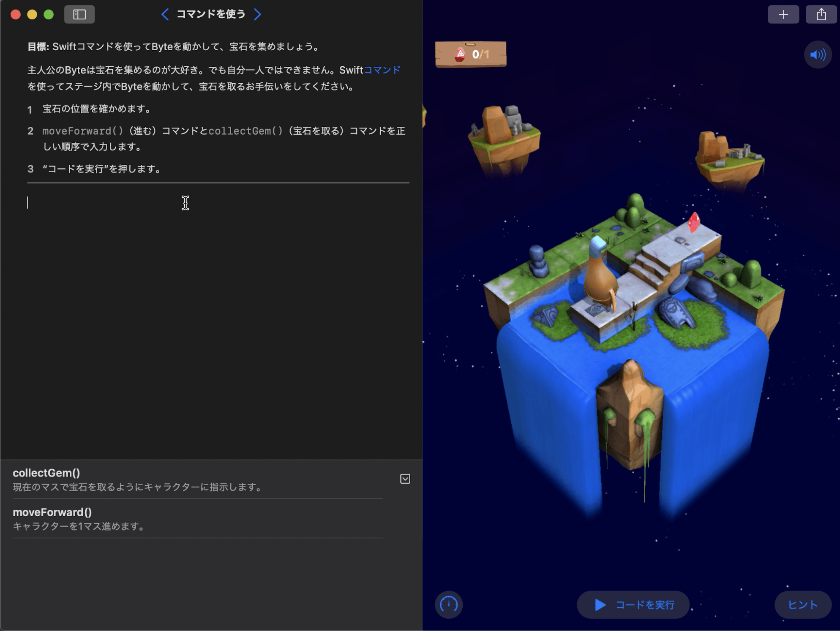Image resolution: width=840 pixels, height=631 pixels.
Task: Enter full screen with green button
Action: [x=49, y=14]
